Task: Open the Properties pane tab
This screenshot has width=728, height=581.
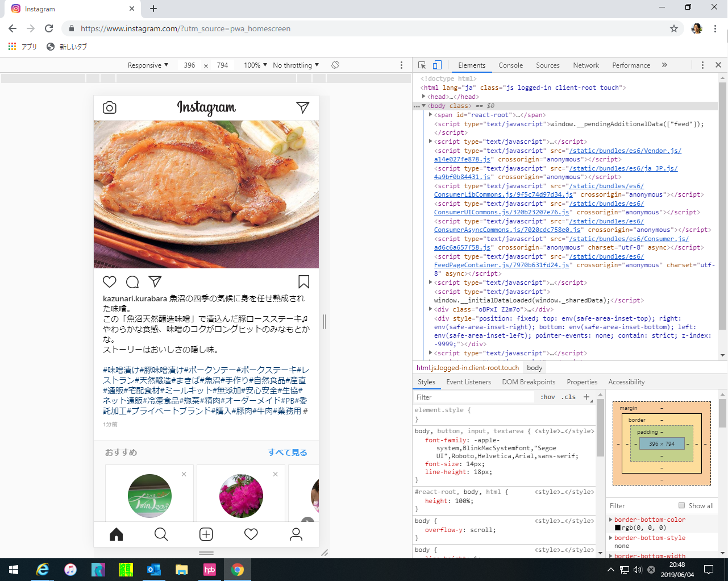Action: pos(582,382)
